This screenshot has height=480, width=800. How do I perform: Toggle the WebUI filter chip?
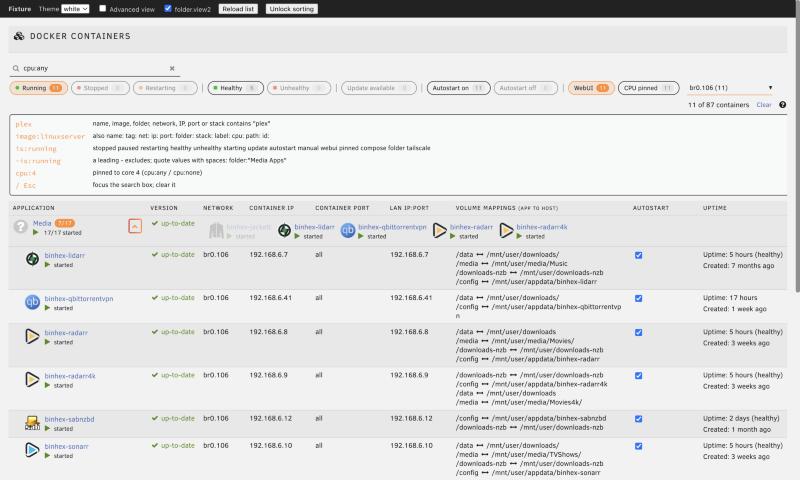(590, 88)
